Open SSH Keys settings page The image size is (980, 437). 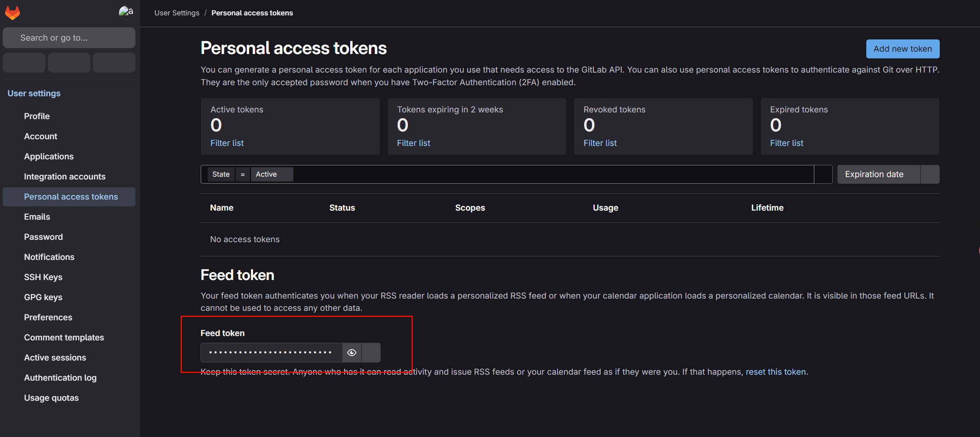(43, 277)
